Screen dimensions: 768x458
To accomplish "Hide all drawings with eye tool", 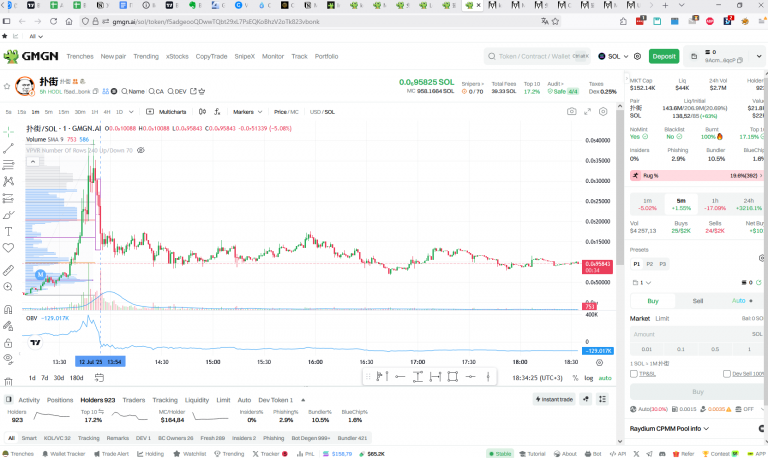I will point(8,359).
